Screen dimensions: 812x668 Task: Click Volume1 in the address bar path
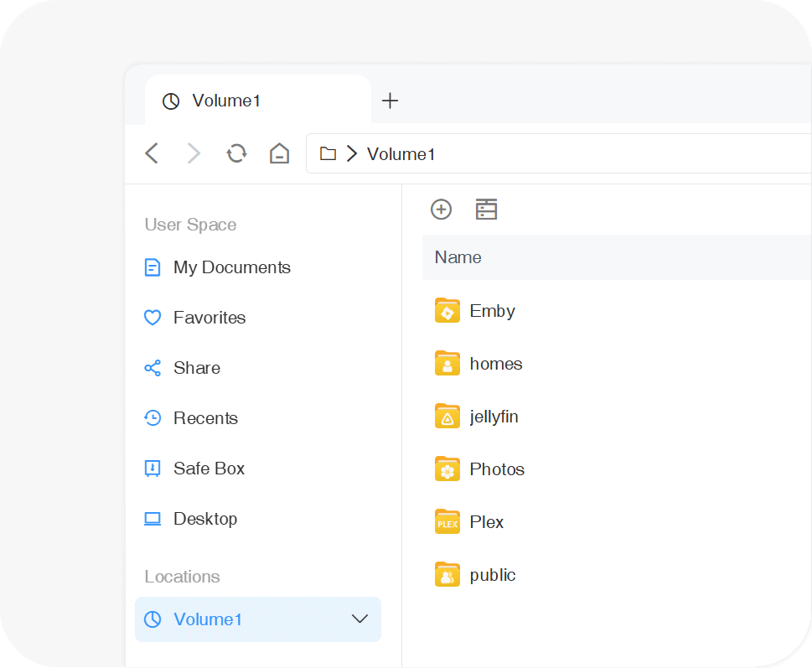click(x=401, y=153)
